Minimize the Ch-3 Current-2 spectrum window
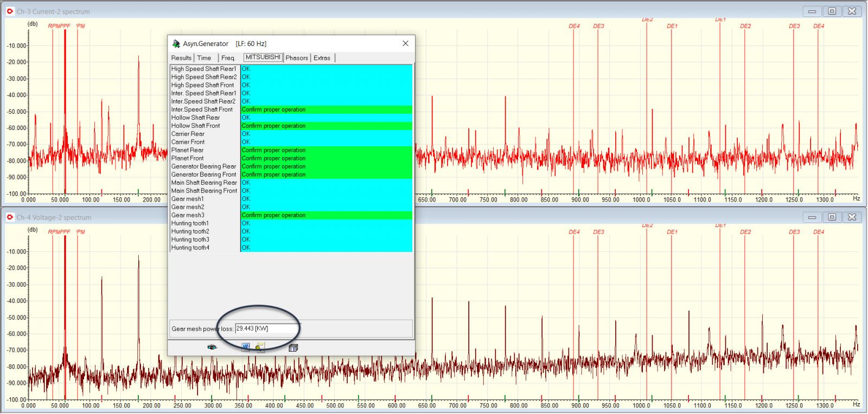This screenshot has height=414, width=868. point(812,11)
